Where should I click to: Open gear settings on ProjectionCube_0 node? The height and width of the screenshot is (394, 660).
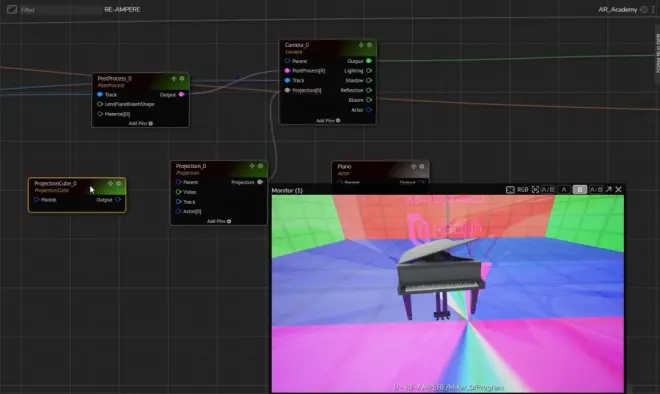click(x=119, y=184)
